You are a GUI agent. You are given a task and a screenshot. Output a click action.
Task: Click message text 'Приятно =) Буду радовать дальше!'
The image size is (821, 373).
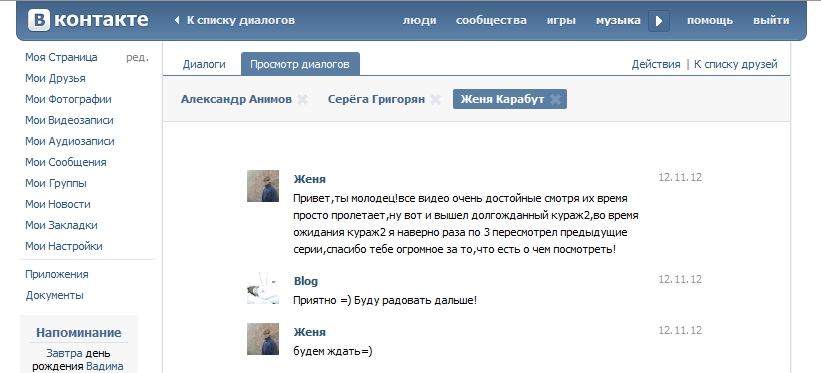tap(385, 301)
